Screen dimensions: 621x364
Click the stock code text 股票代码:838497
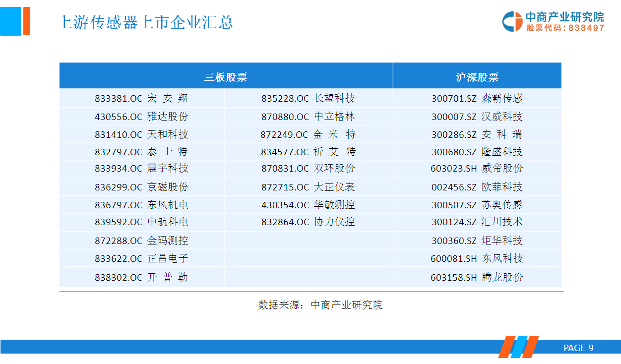[x=565, y=28]
